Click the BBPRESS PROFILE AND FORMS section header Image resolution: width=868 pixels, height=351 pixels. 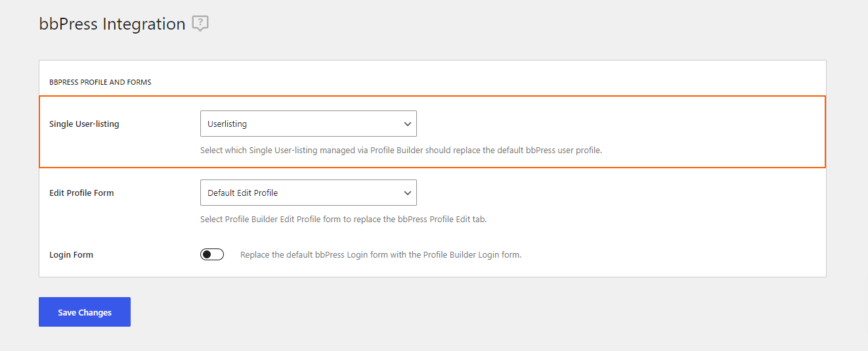click(x=100, y=82)
